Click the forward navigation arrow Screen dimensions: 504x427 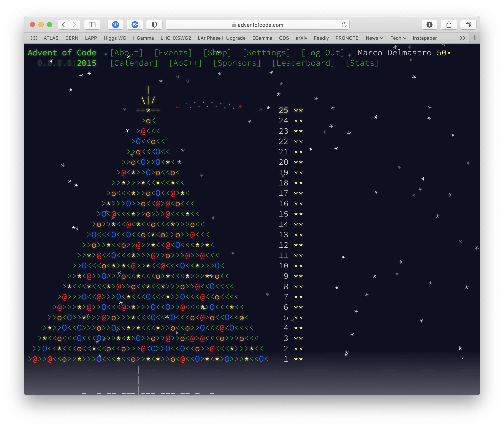74,25
